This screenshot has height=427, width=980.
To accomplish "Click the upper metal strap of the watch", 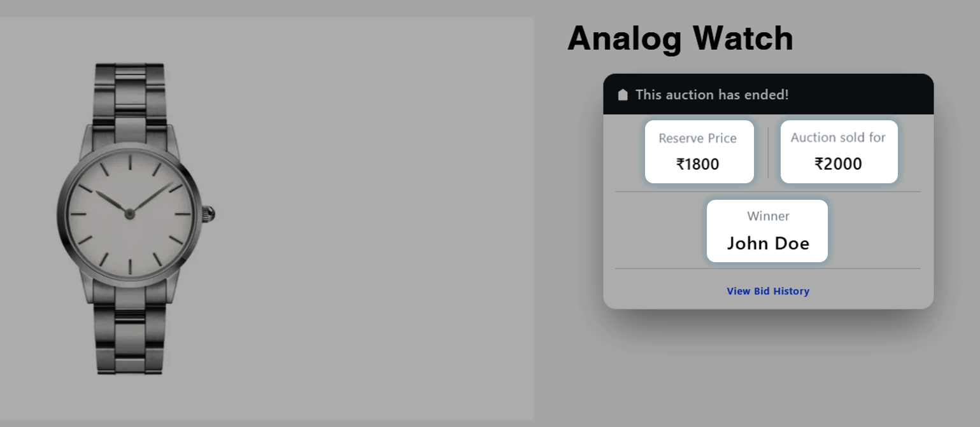I will [130, 94].
